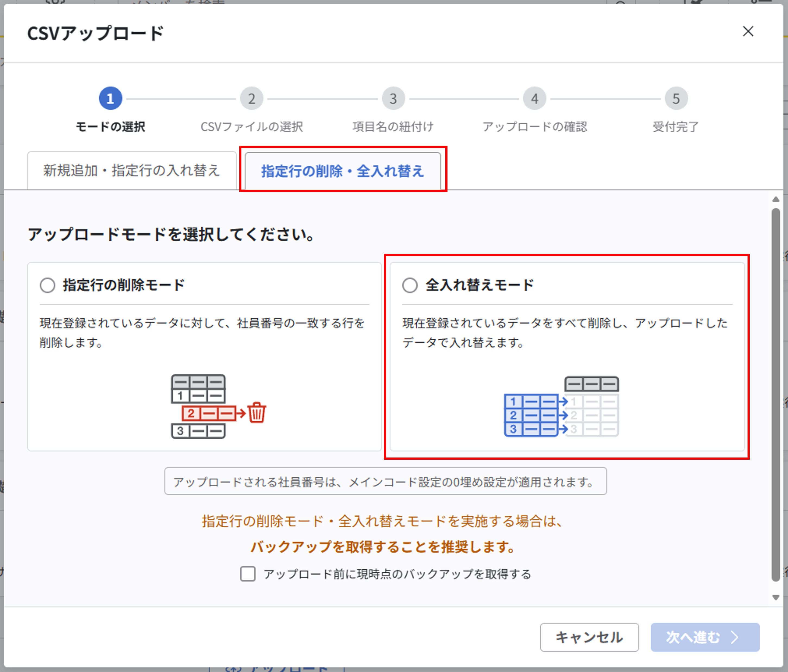Click the アップロード前に現時点のバックアップを取得する label
The width and height of the screenshot is (788, 672).
(397, 574)
